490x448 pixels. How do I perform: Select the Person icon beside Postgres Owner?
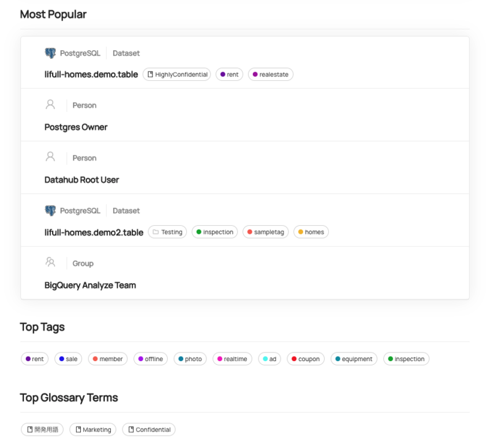(50, 105)
